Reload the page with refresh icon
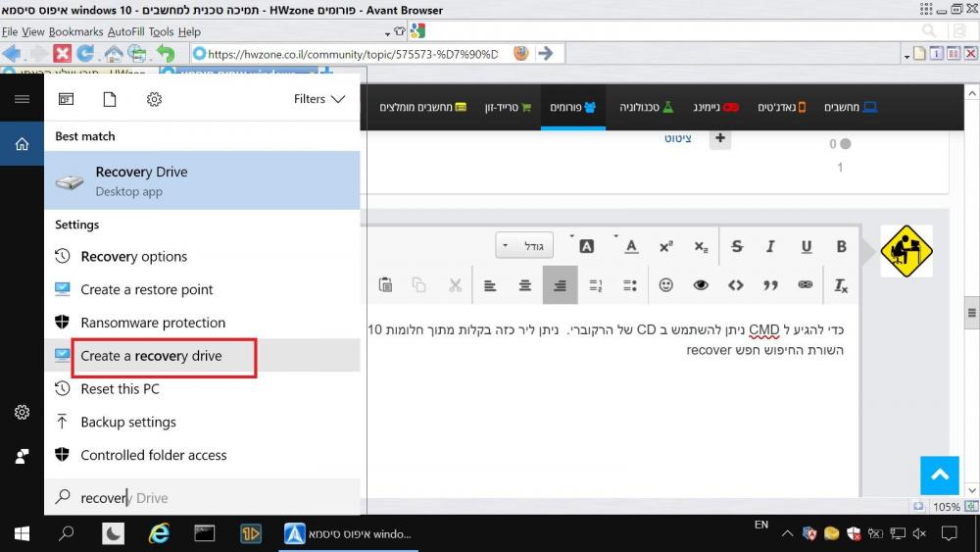980x552 pixels. point(86,53)
